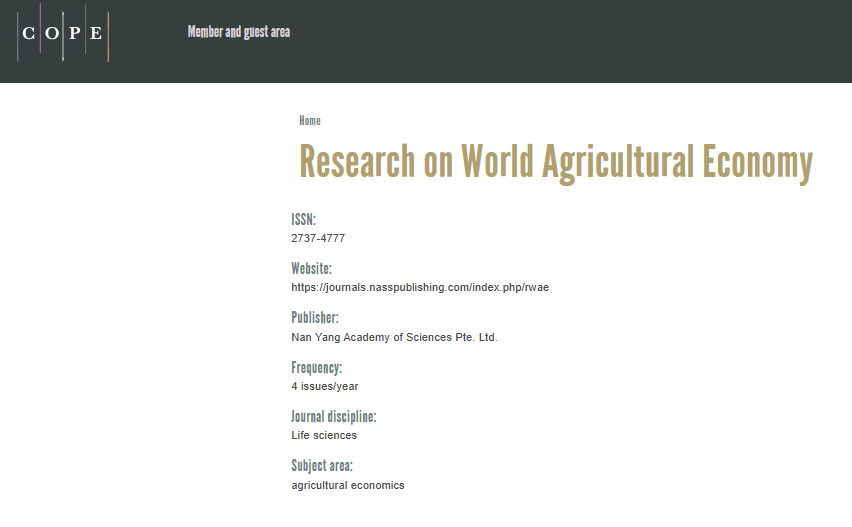Image resolution: width=852 pixels, height=527 pixels.
Task: Go to the Home breadcrumb link
Action: point(310,121)
